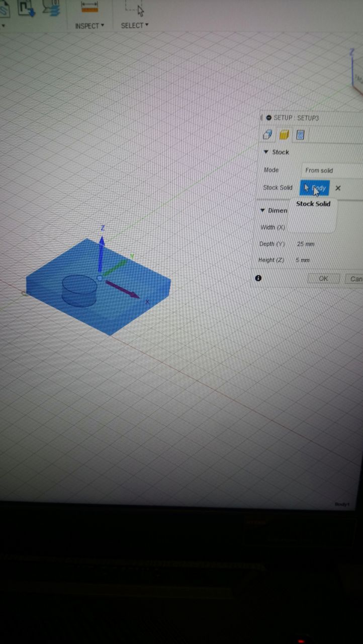The height and width of the screenshot is (644, 363).
Task: Collapse the Dimensions section
Action: tap(262, 210)
